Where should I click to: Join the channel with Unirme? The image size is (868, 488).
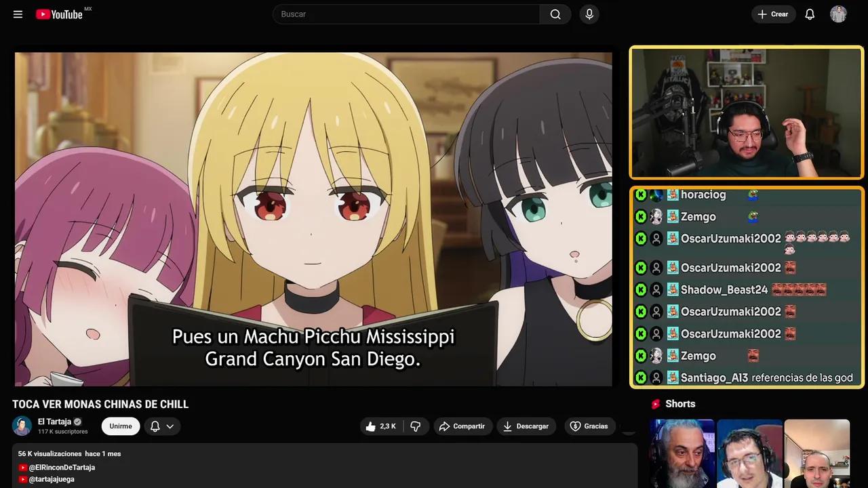click(x=121, y=426)
